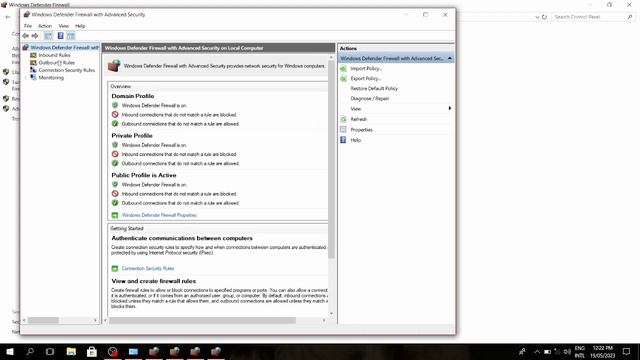This screenshot has width=640, height=360.
Task: Click the Private Profile heading
Action: click(x=132, y=136)
